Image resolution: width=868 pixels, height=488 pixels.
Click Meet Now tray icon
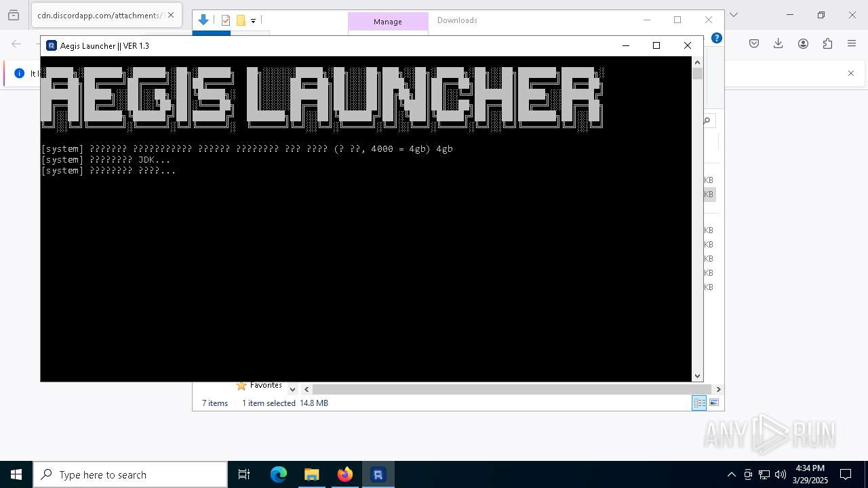(748, 474)
